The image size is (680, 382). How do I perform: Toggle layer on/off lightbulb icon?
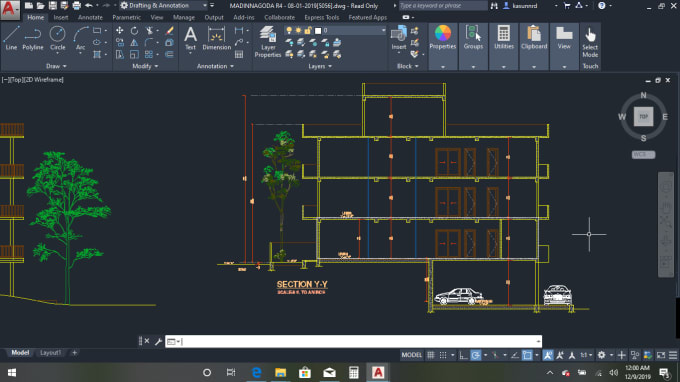click(289, 31)
